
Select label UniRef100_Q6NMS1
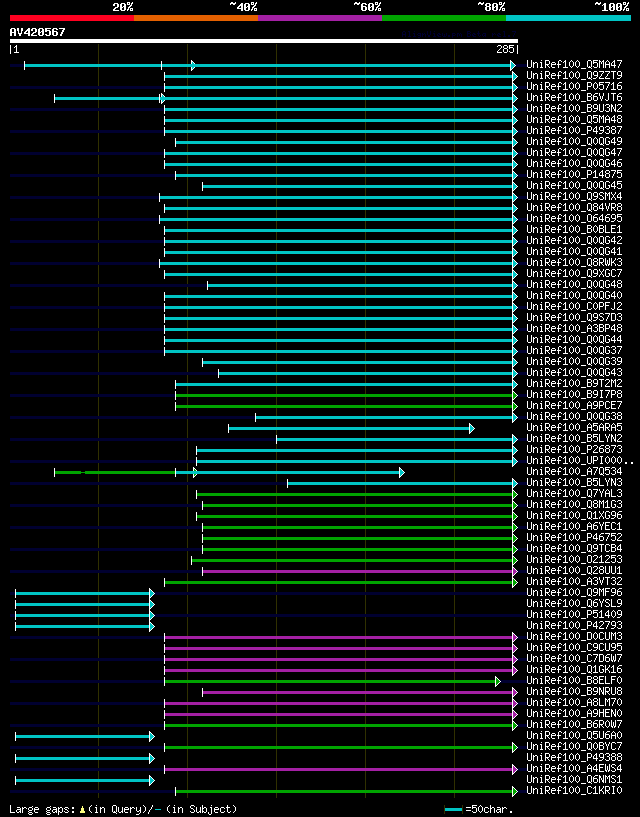pos(574,779)
